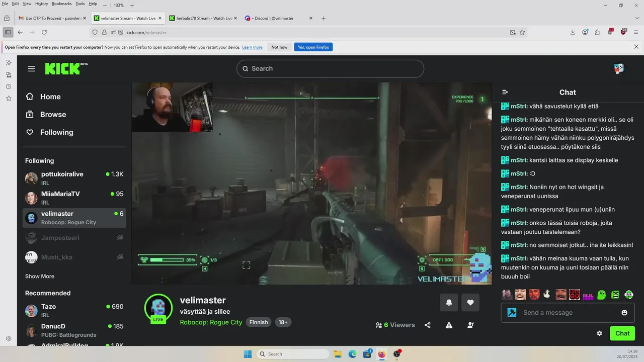Enter fullscreen on the stream video

coord(246,265)
